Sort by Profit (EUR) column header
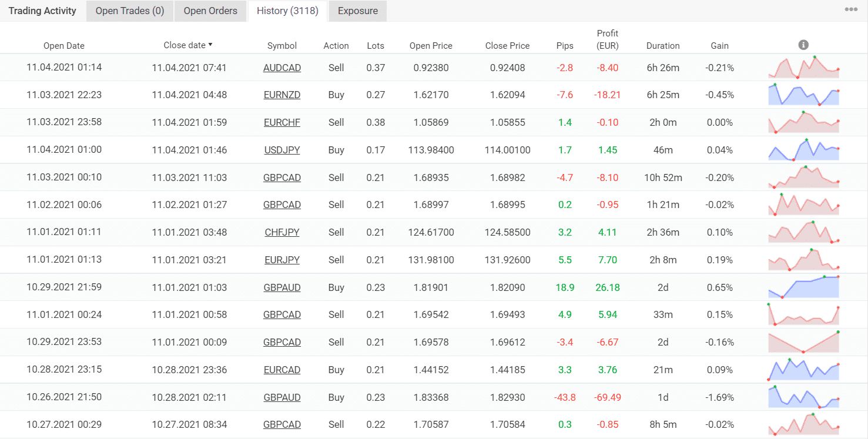Viewport: 868px width, 439px height. [x=608, y=39]
